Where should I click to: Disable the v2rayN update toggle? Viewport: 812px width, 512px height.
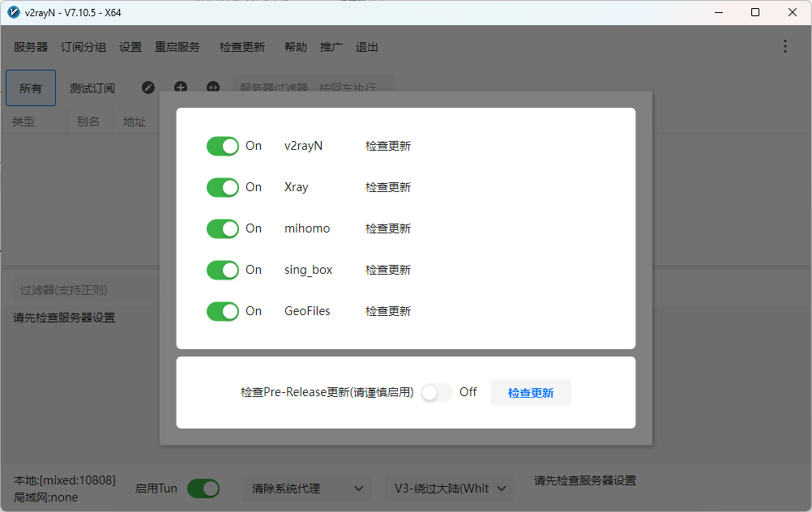[222, 146]
